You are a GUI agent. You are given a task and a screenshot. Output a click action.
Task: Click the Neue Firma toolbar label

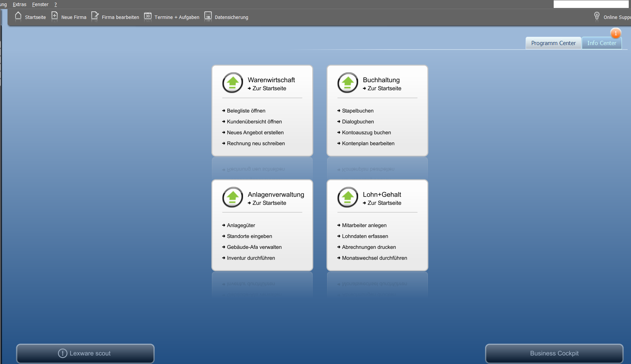tap(74, 17)
